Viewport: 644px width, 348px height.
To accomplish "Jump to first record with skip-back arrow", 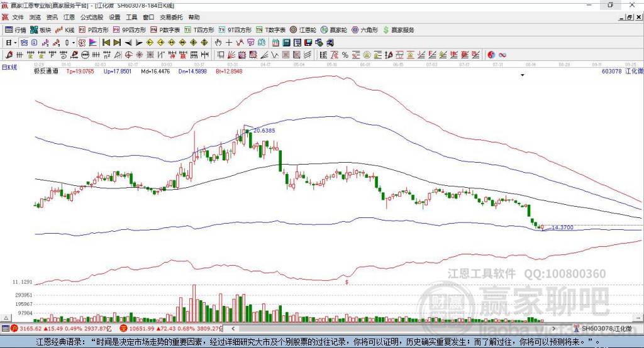I will 106,42.
